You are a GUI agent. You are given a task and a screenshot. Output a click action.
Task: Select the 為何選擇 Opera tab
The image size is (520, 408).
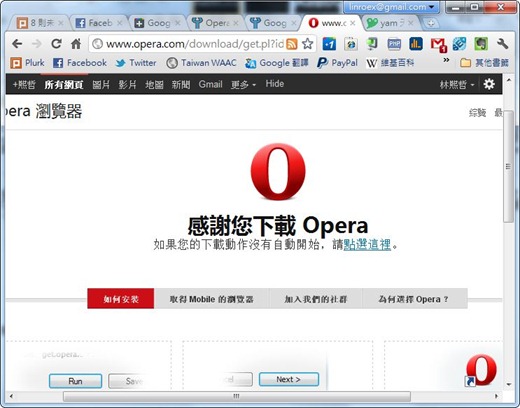[414, 299]
